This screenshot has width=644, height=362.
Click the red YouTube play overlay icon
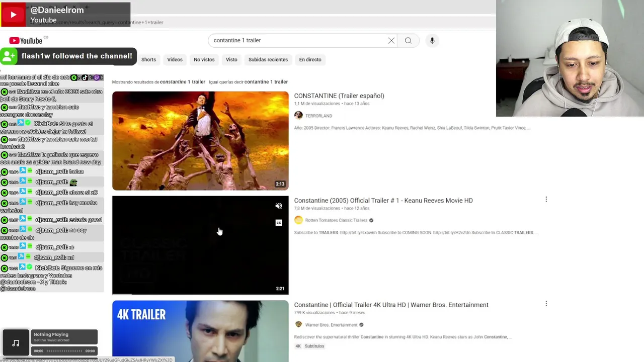[14, 15]
